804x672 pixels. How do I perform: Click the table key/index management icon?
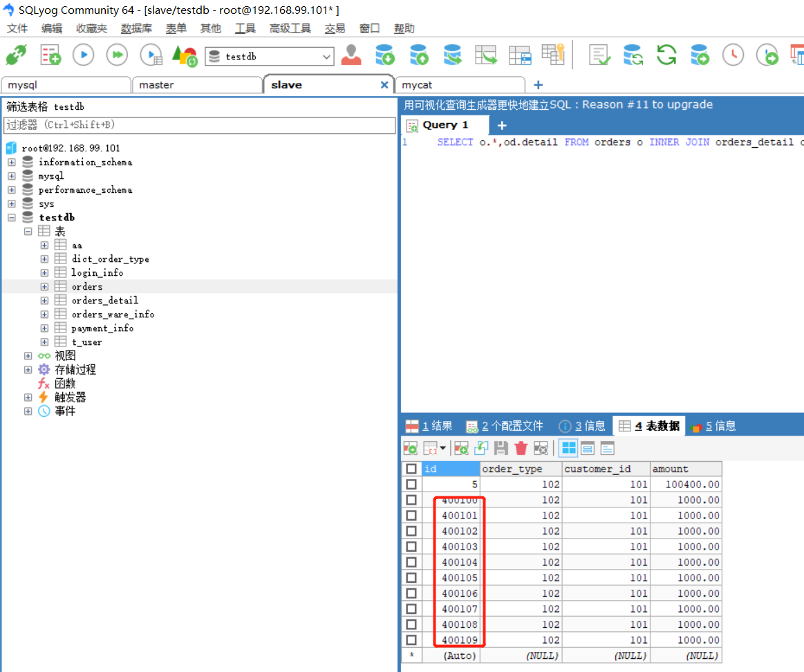[553, 55]
